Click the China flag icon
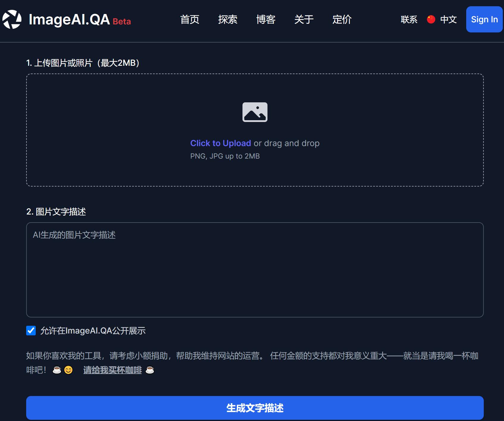 (431, 20)
